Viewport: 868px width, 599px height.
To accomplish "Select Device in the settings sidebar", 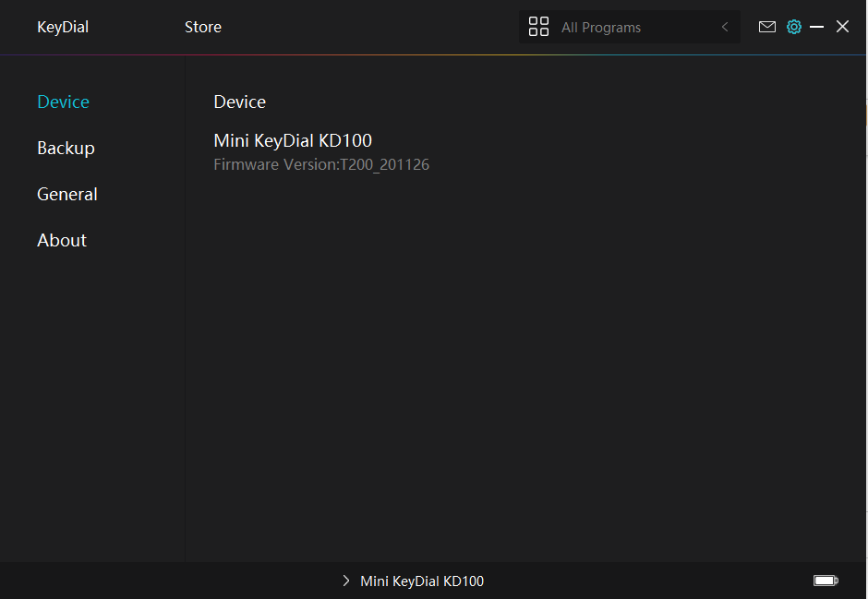I will [x=63, y=102].
